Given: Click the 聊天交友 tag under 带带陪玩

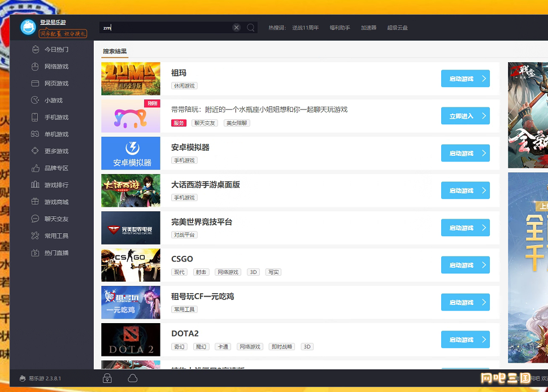Looking at the screenshot, I should coord(205,123).
